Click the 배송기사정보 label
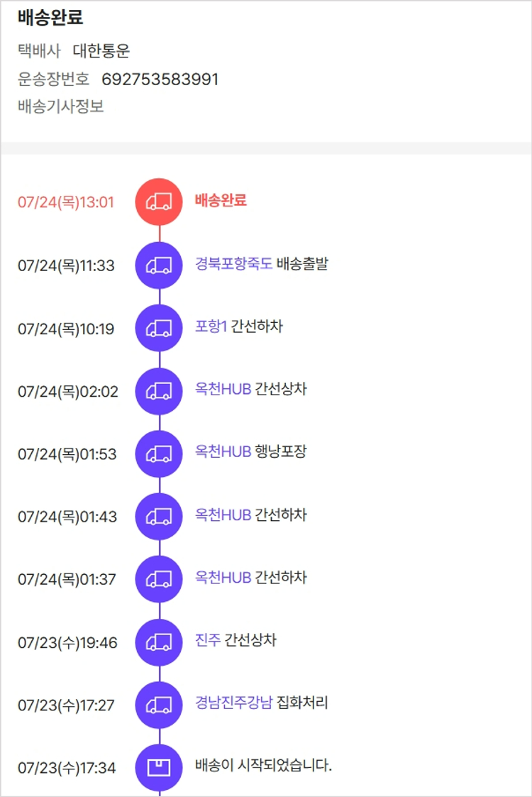The width and height of the screenshot is (532, 797). (61, 107)
